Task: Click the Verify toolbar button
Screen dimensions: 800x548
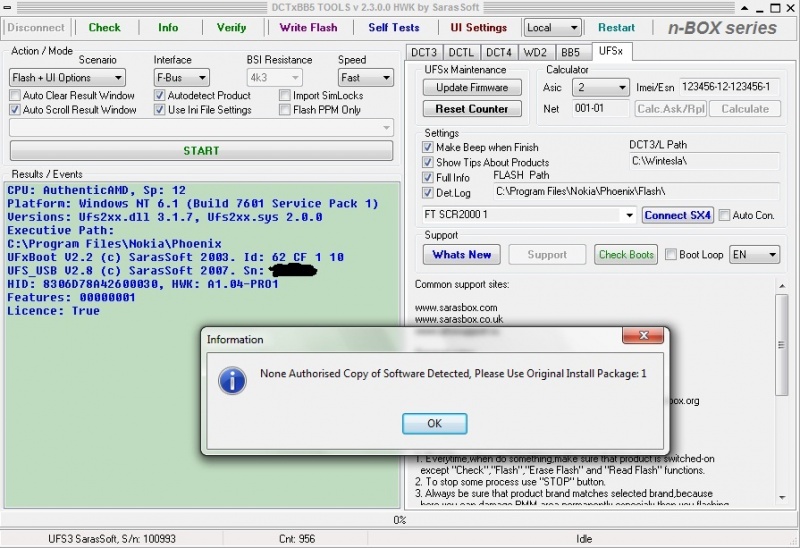Action: (231, 28)
